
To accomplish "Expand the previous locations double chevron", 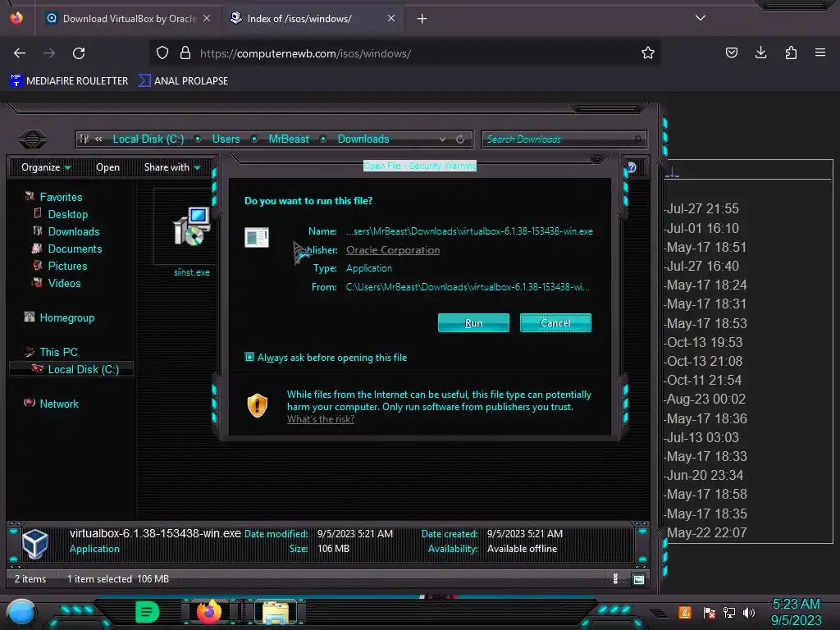I will coord(98,139).
